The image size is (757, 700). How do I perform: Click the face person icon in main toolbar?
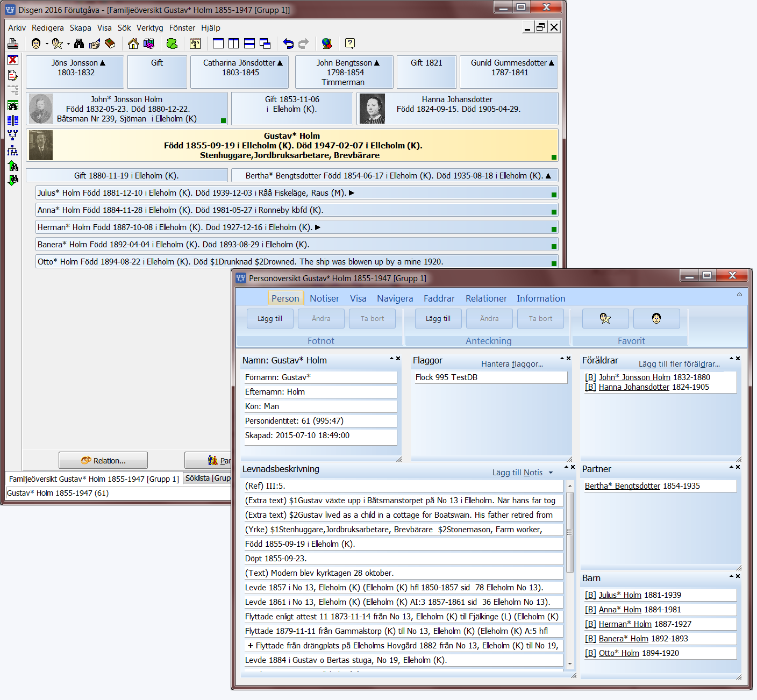(x=36, y=44)
